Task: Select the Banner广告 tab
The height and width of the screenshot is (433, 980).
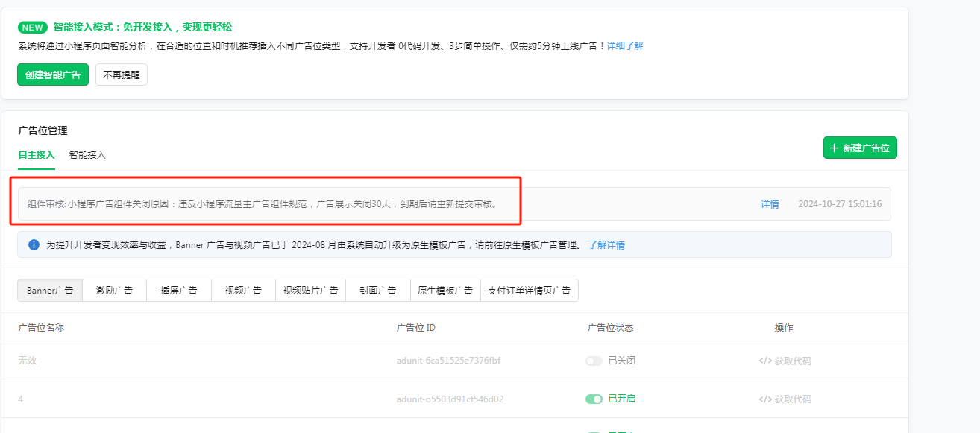Action: [x=50, y=291]
